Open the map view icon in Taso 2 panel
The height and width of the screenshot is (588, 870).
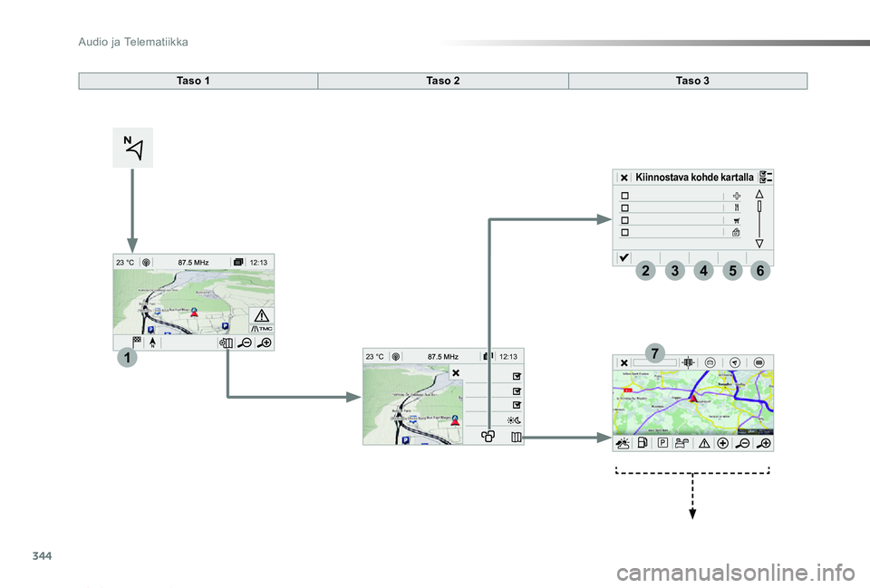coord(516,437)
